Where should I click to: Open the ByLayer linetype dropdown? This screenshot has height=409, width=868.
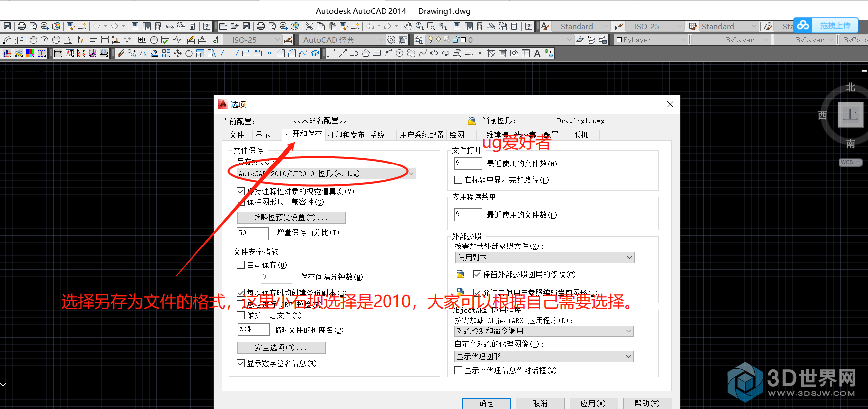[731, 40]
